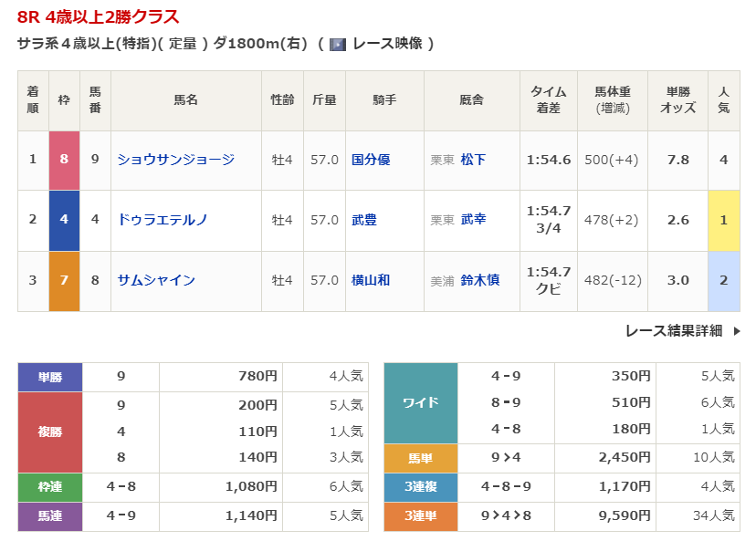Open horse ショウサンジョージ profile

(175, 160)
